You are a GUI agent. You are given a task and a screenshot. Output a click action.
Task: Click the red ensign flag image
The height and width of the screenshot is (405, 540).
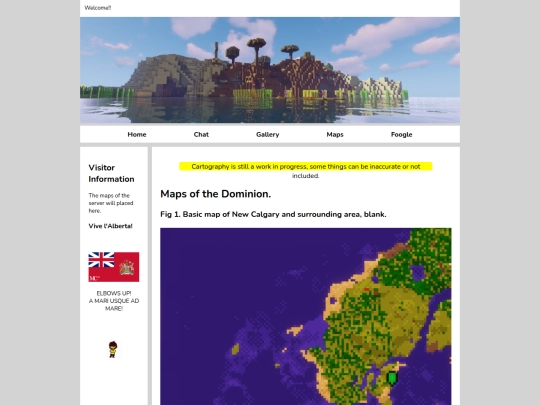click(114, 267)
